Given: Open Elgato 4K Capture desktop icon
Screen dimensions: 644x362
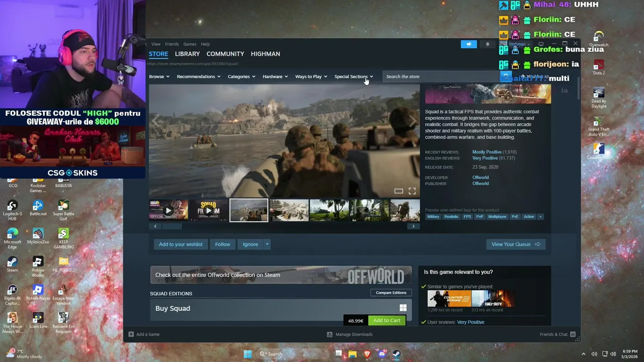Looking at the screenshot, I should [x=13, y=295].
